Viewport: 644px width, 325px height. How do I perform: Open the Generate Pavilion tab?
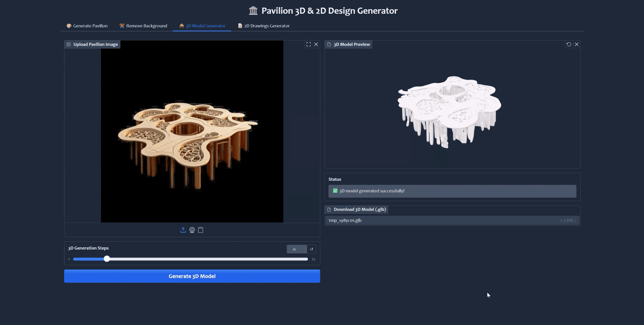click(87, 26)
